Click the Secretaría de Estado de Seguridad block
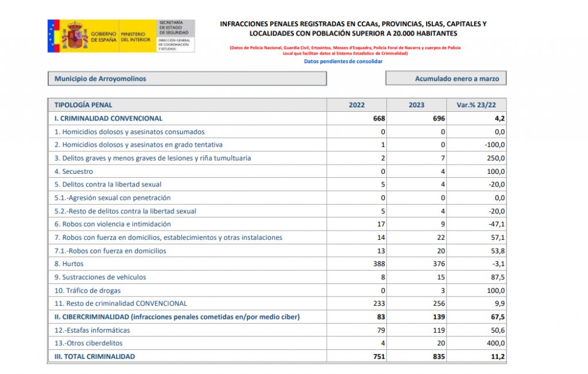Screen dimensions: 588x374 coord(175,36)
